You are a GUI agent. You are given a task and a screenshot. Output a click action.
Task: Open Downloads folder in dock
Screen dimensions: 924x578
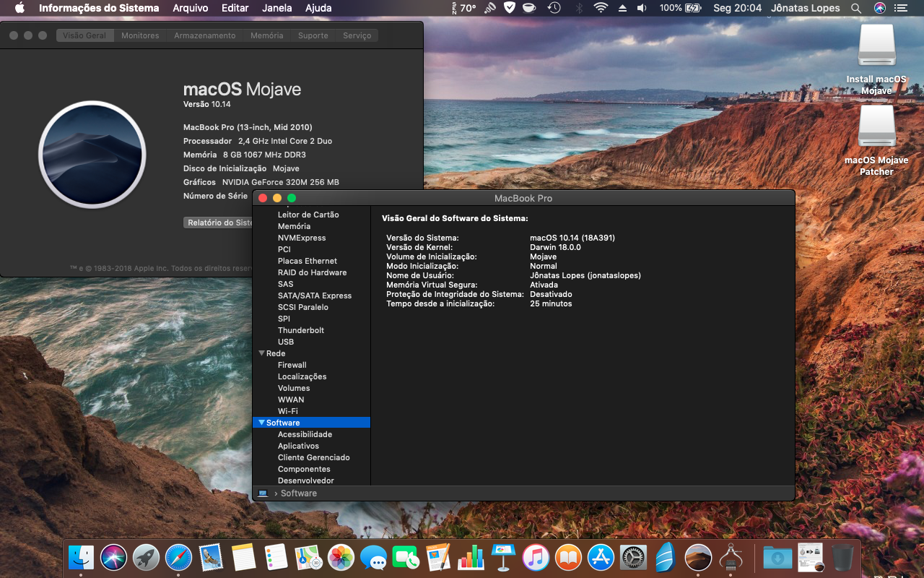(x=777, y=557)
